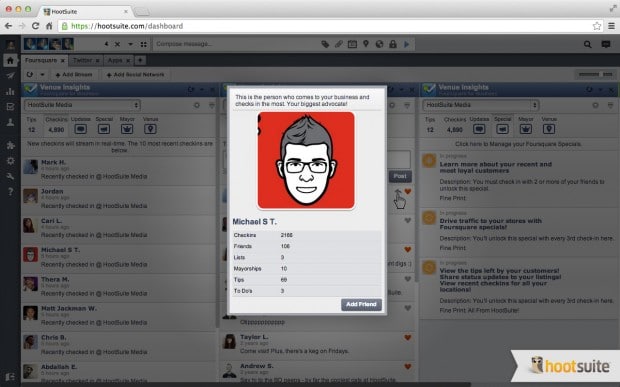Click the Add Stream button
This screenshot has height=387, width=620.
click(74, 75)
